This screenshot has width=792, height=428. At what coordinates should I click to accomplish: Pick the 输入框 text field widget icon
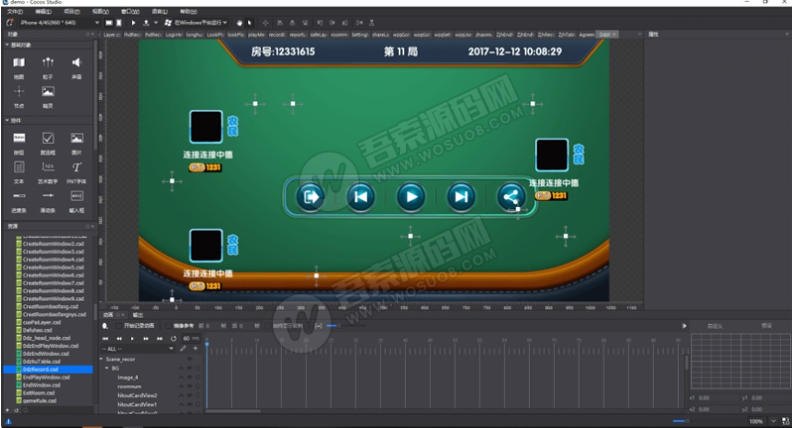76,196
